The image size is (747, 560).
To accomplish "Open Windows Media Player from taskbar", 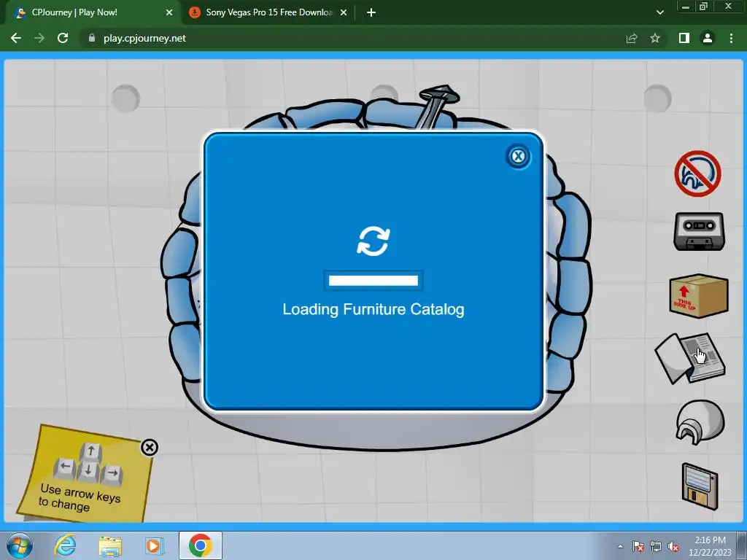I will [x=154, y=545].
